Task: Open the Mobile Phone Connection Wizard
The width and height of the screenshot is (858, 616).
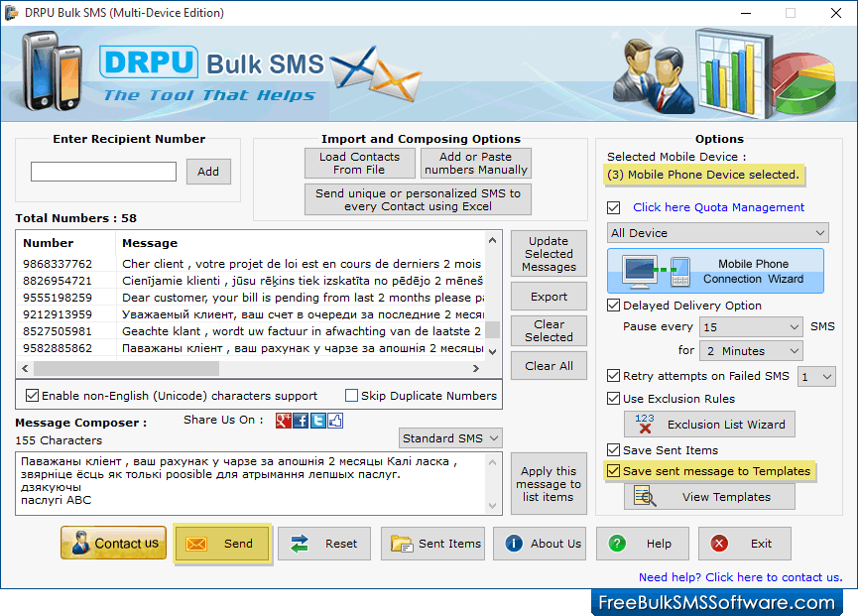Action: pyautogui.click(x=717, y=270)
